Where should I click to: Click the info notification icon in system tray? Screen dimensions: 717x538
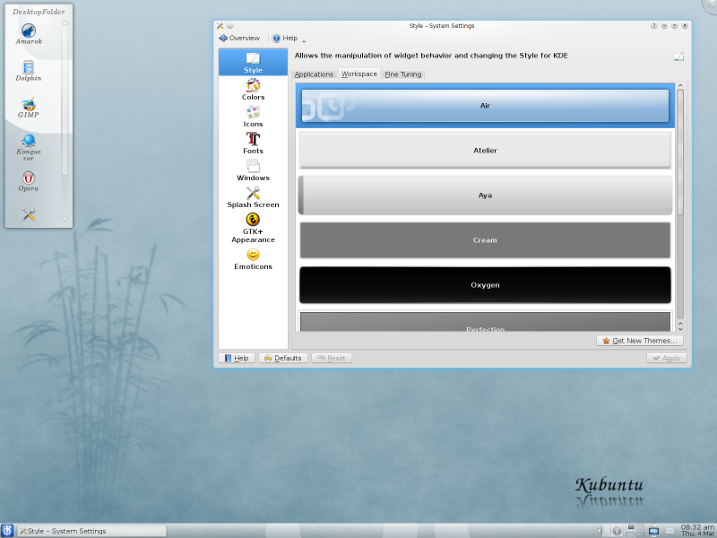616,531
